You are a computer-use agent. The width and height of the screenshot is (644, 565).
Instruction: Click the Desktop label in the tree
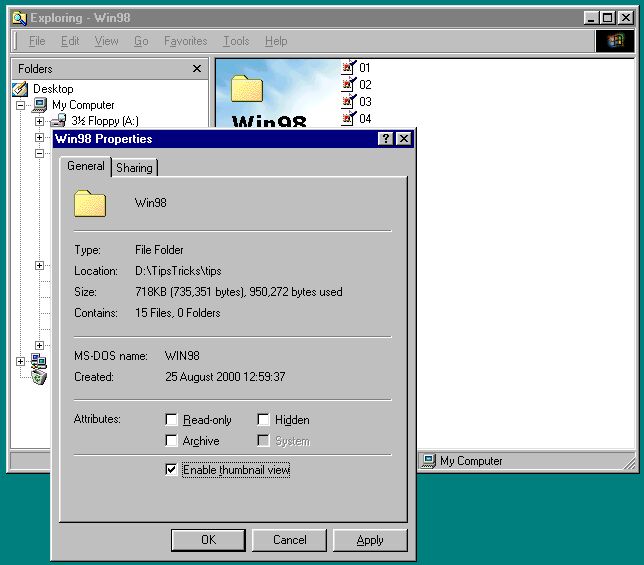click(53, 89)
